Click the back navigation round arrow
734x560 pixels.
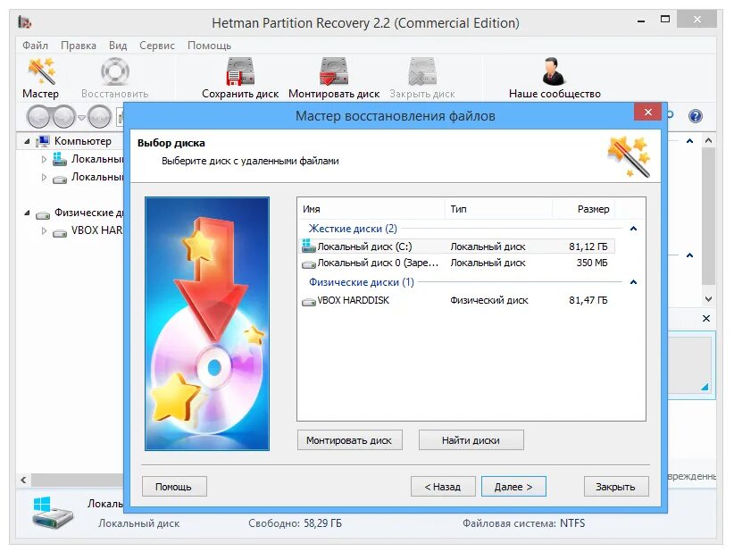[38, 117]
